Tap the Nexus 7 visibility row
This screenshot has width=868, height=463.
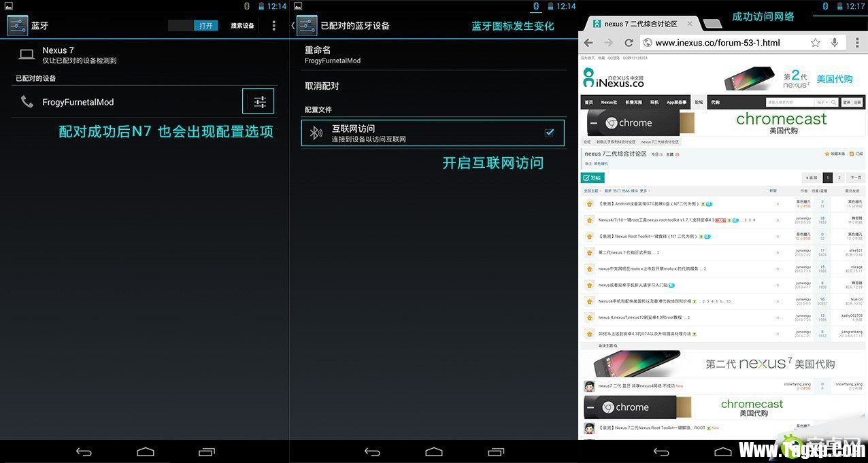[x=144, y=55]
